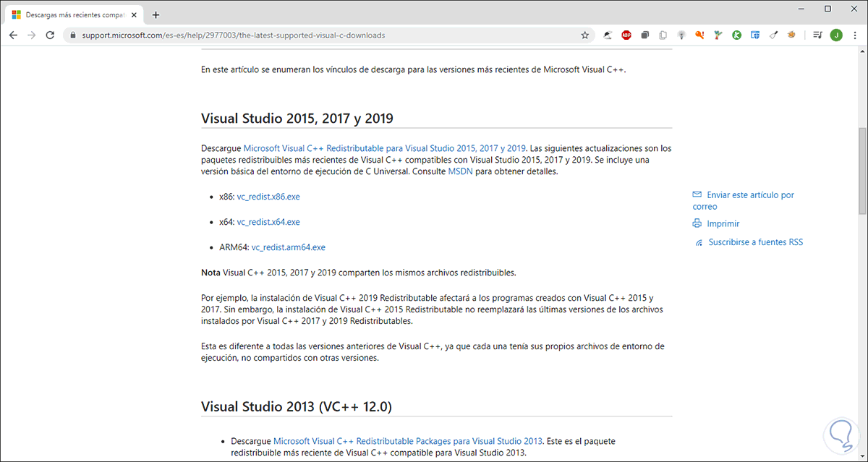Click the orange key extension icon
Viewport: 868px width, 462px height.
pyautogui.click(x=699, y=35)
